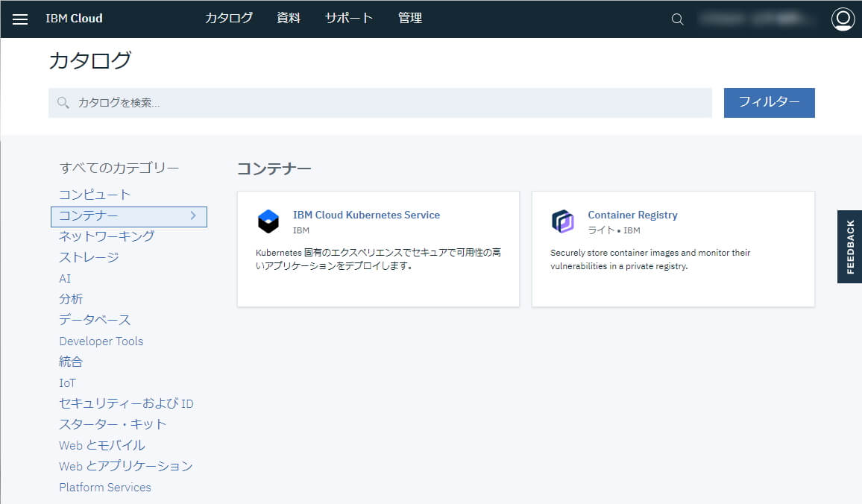The height and width of the screenshot is (504, 862).
Task: Select the Platform Services category
Action: click(105, 488)
